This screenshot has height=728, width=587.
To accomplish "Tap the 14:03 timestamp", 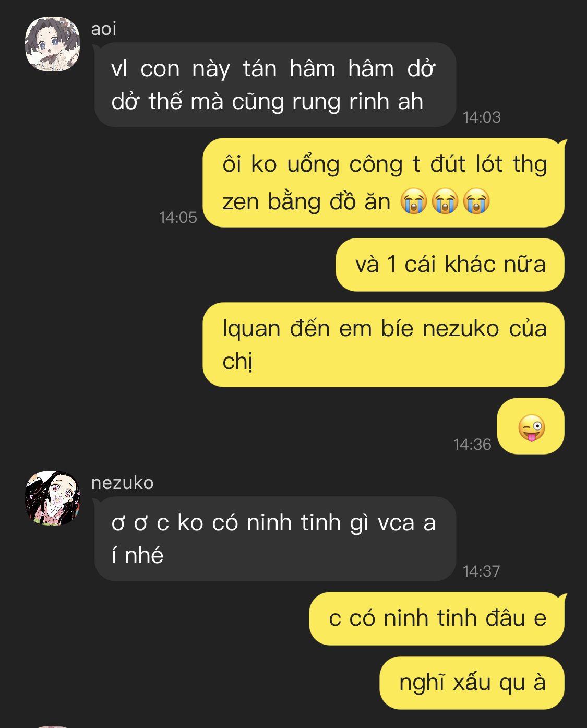I will pyautogui.click(x=482, y=117).
